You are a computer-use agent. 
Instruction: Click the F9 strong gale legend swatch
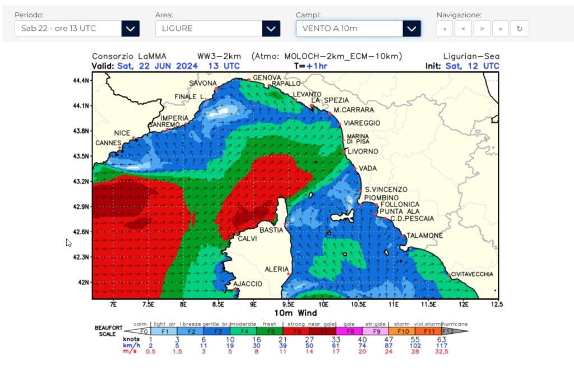(x=375, y=331)
